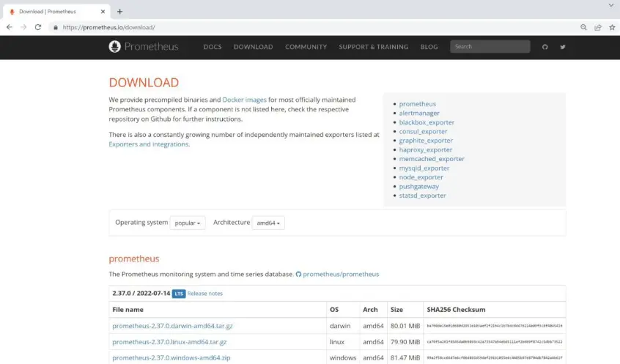Viewport: 620px width, 364px height.
Task: Click the Arch column header
Action: point(370,310)
